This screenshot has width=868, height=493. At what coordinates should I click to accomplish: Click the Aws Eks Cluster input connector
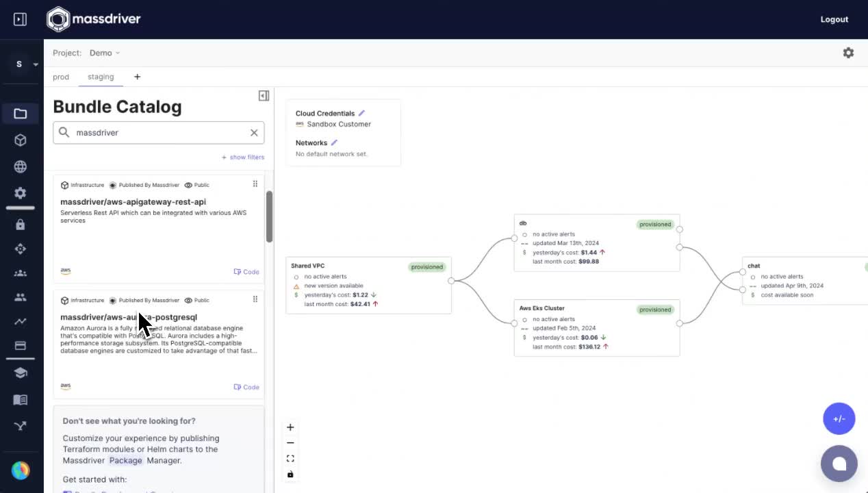514,323
